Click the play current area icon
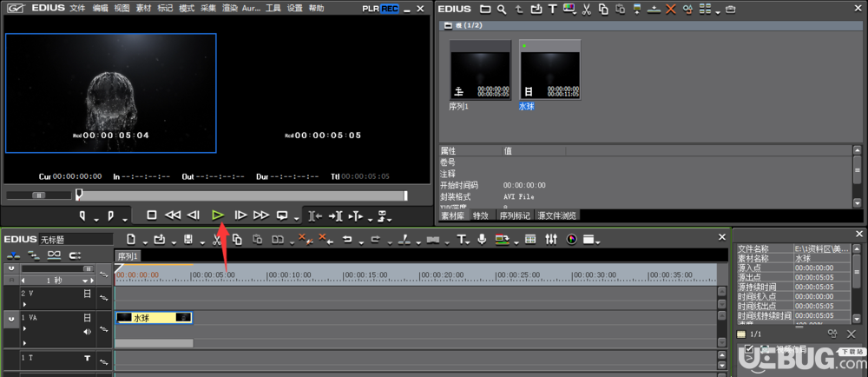Image resolution: width=868 pixels, height=377 pixels. point(355,216)
